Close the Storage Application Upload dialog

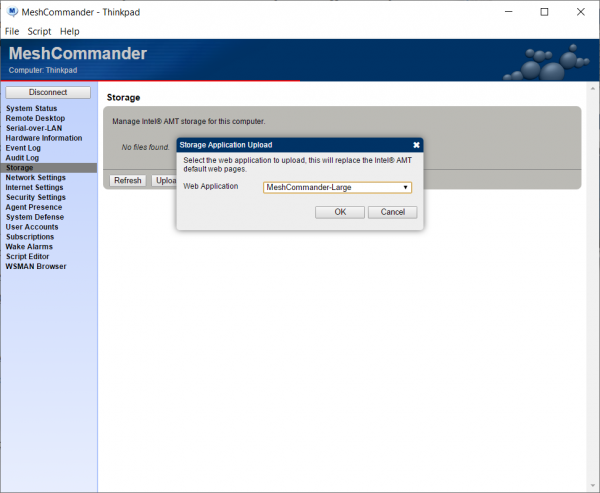(x=416, y=145)
